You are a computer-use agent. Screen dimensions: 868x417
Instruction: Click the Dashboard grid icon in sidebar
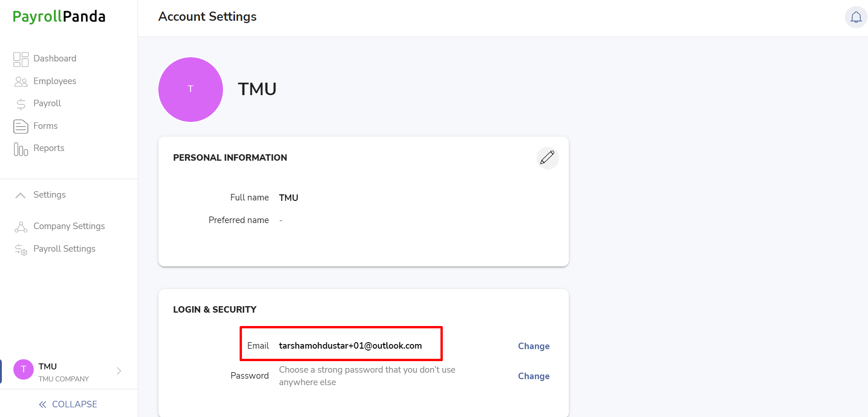click(21, 59)
